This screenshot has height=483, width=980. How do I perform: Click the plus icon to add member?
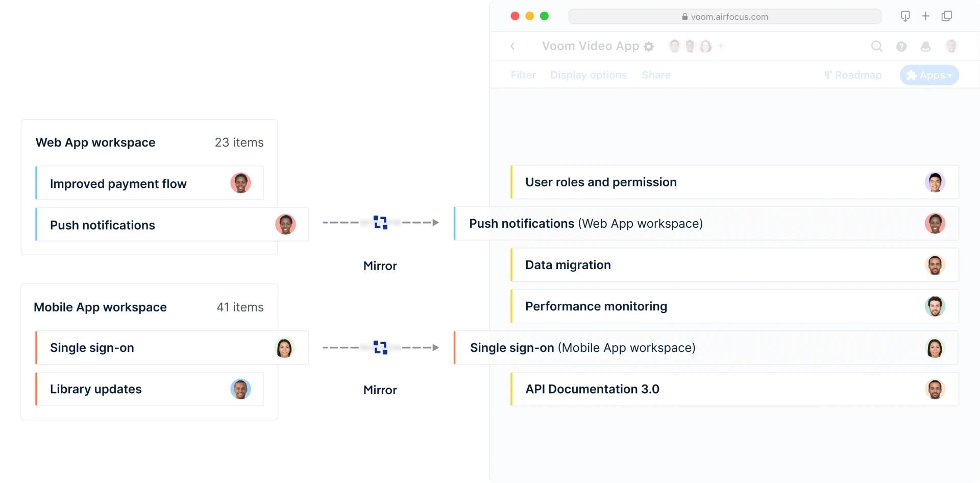pos(721,46)
